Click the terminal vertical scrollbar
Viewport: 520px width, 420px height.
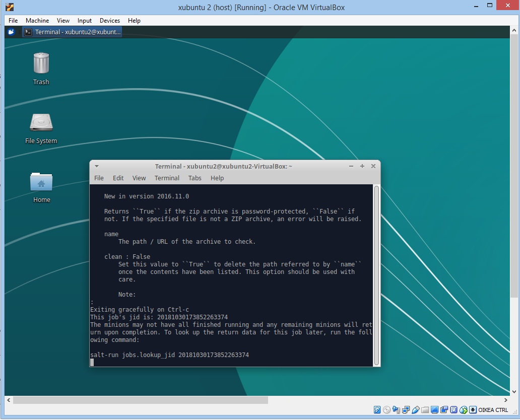376,275
